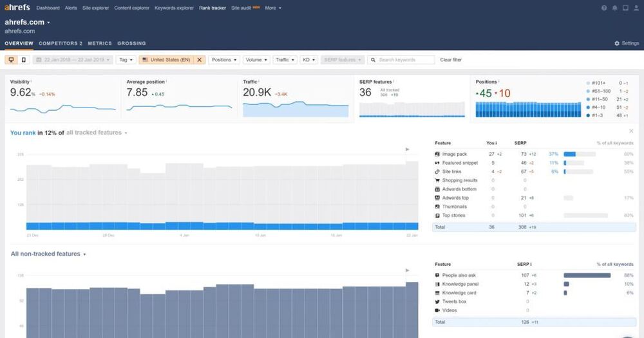Open Keywords explorer
This screenshot has width=644, height=338.
pos(174,8)
